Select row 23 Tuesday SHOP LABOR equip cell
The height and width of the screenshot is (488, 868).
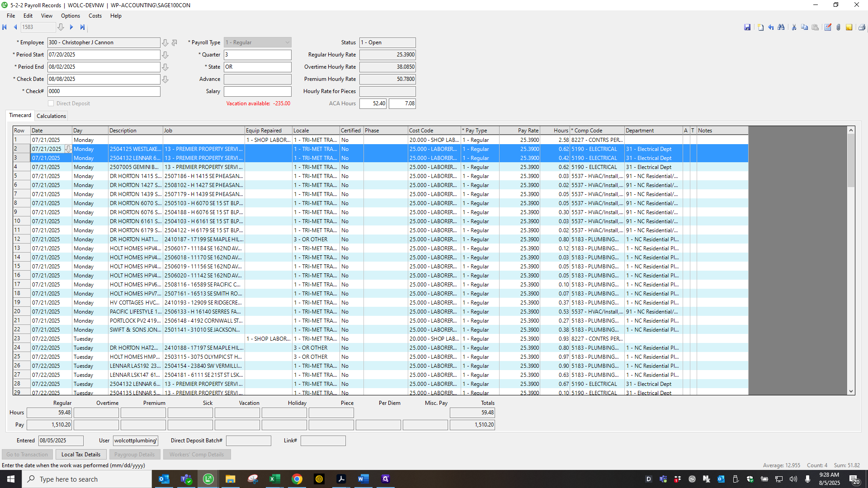[269, 339]
